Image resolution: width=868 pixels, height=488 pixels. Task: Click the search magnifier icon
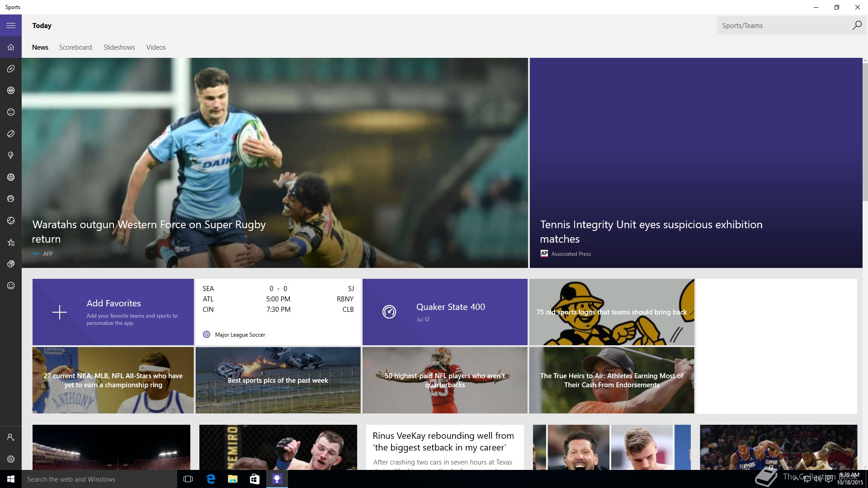(x=857, y=25)
